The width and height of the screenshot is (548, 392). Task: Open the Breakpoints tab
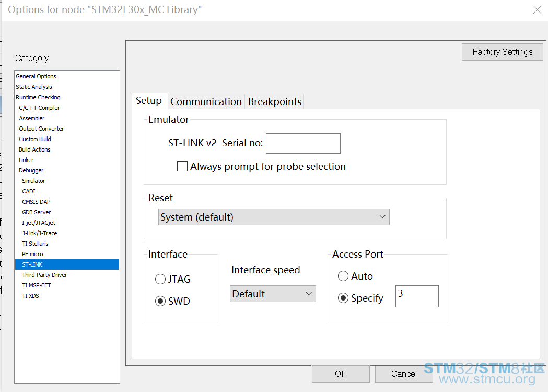coord(274,101)
